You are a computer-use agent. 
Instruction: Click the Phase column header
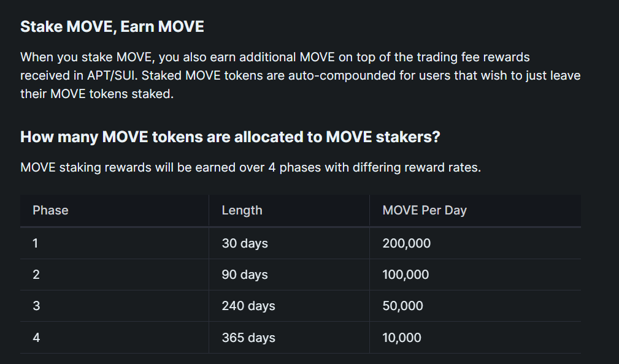(x=50, y=210)
